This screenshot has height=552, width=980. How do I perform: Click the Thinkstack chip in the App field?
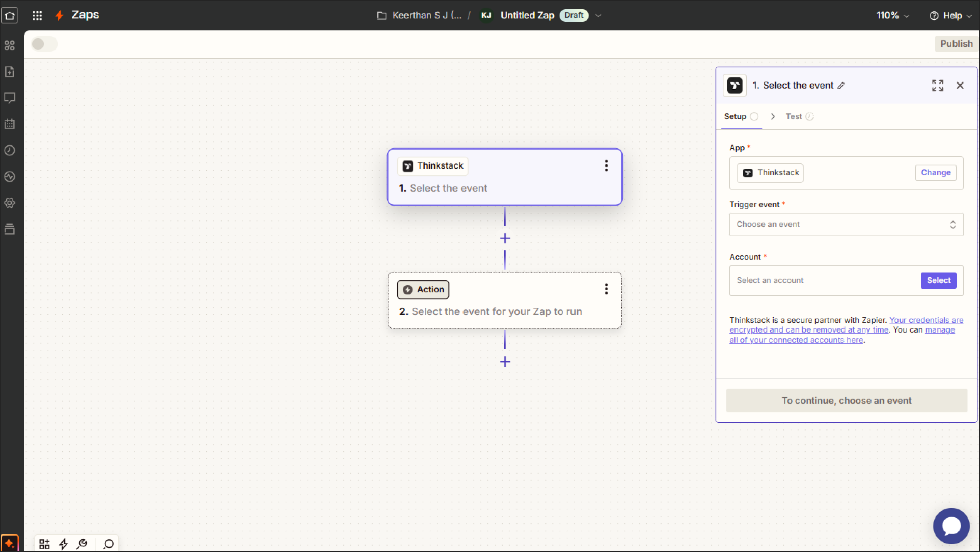[770, 173]
